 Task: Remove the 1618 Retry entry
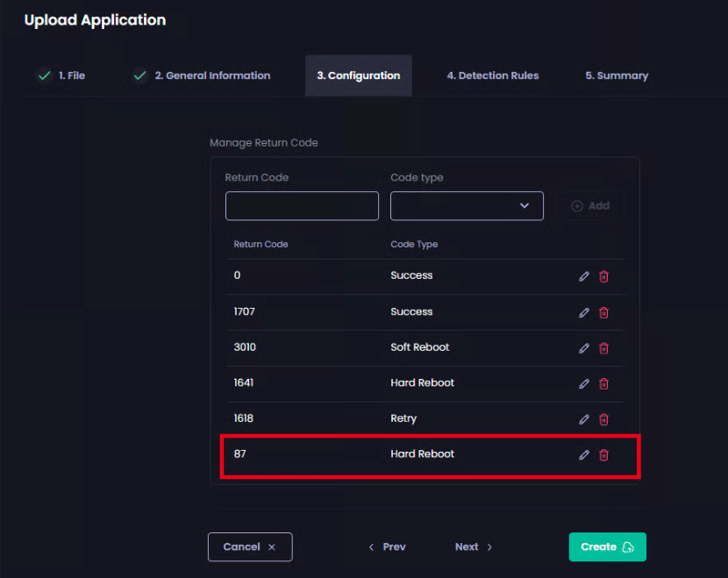603,419
